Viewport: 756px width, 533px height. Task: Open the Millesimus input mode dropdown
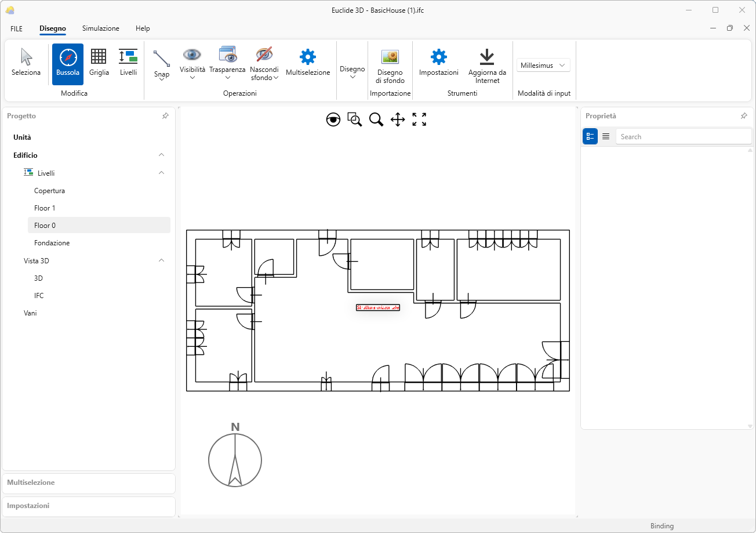[543, 66]
